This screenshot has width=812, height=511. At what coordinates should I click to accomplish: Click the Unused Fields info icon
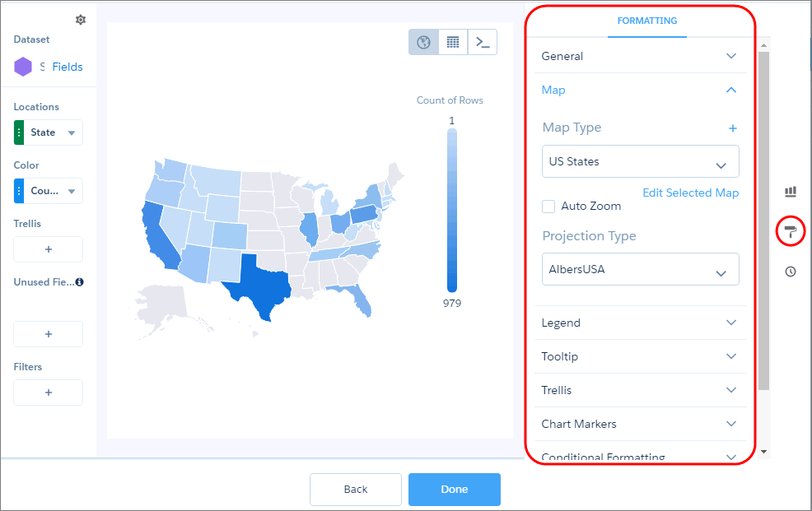79,282
